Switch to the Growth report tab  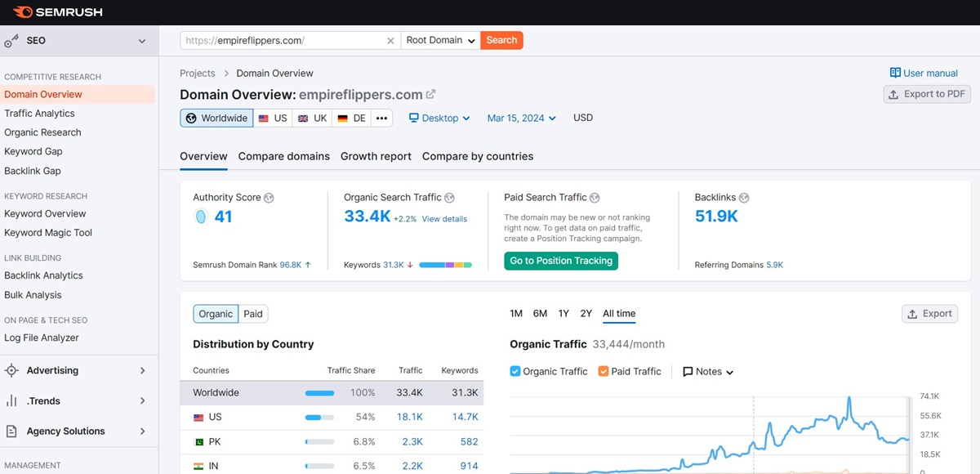point(376,156)
